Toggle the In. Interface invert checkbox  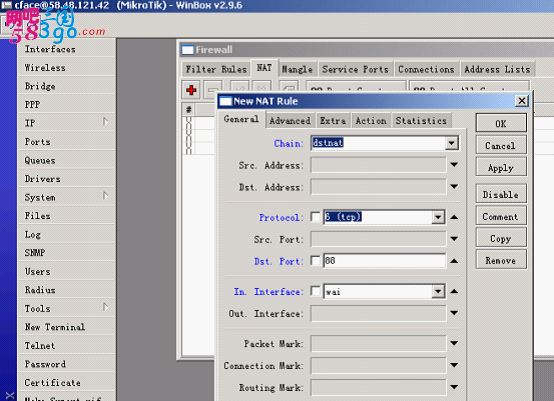pos(315,291)
